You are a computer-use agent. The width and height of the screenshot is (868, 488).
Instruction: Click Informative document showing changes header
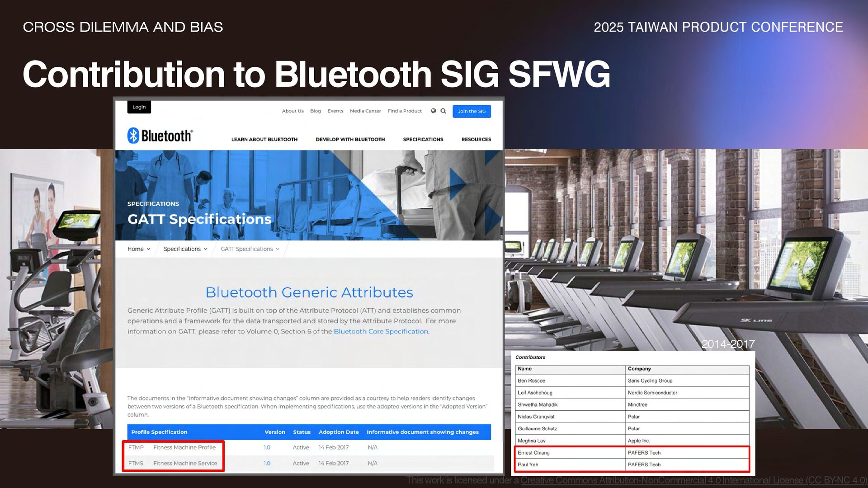[x=423, y=432]
